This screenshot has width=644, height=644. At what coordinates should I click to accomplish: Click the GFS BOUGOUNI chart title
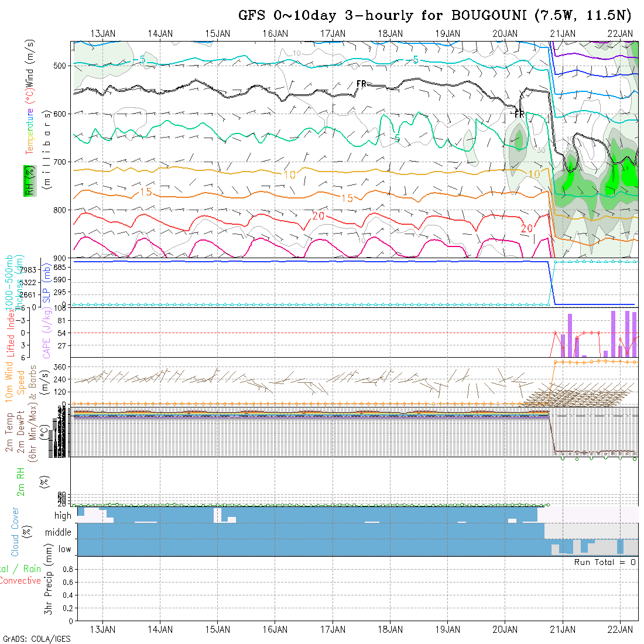pyautogui.click(x=435, y=15)
